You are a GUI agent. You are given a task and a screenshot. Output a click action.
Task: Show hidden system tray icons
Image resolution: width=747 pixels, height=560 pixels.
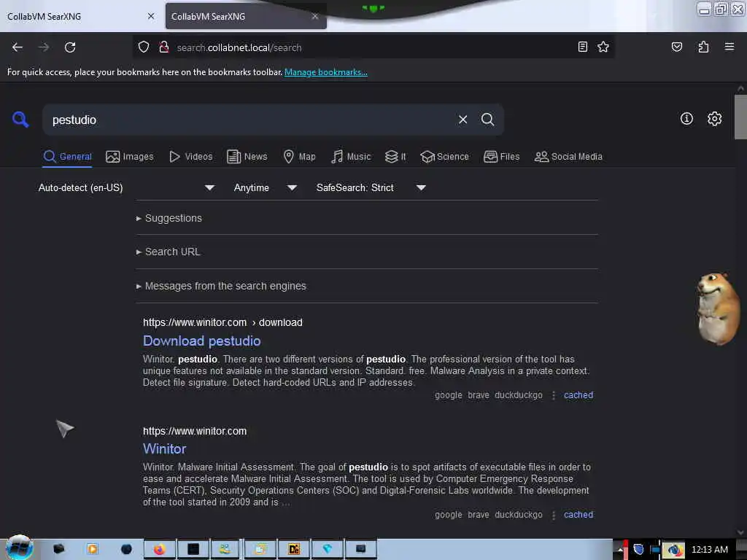click(620, 550)
